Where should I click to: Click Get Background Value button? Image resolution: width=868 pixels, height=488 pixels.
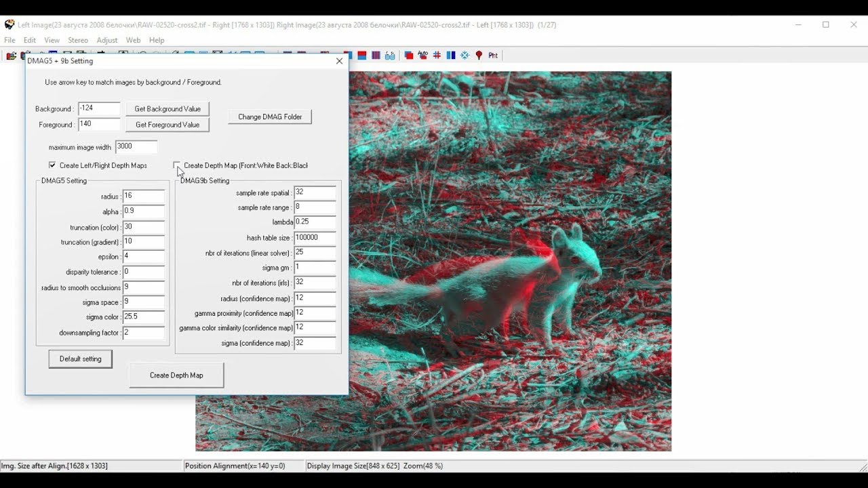(167, 108)
